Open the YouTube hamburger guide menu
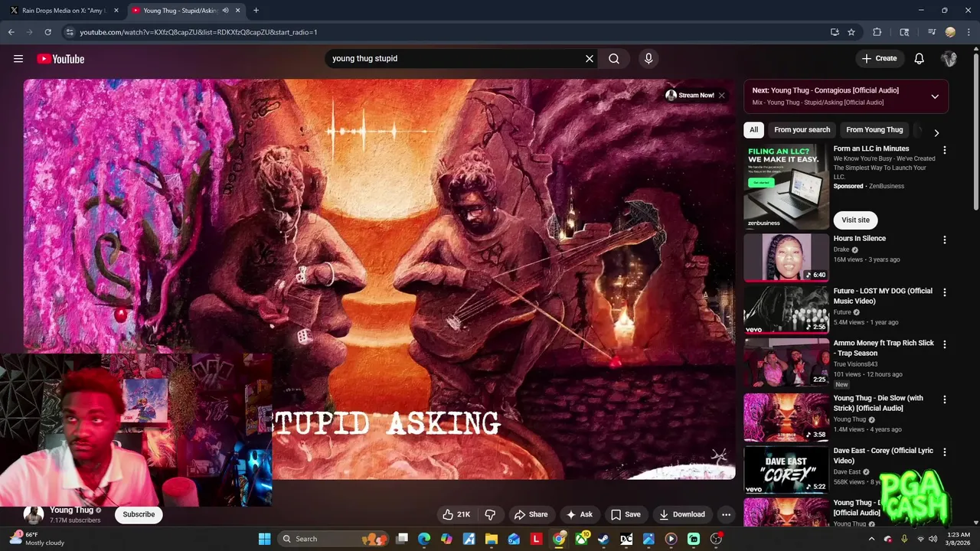 point(18,59)
